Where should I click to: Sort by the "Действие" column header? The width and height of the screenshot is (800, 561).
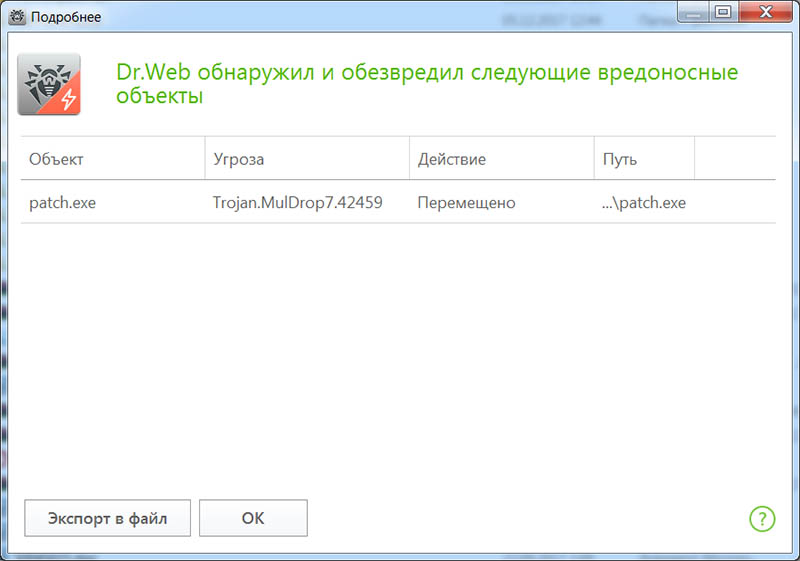(502, 159)
